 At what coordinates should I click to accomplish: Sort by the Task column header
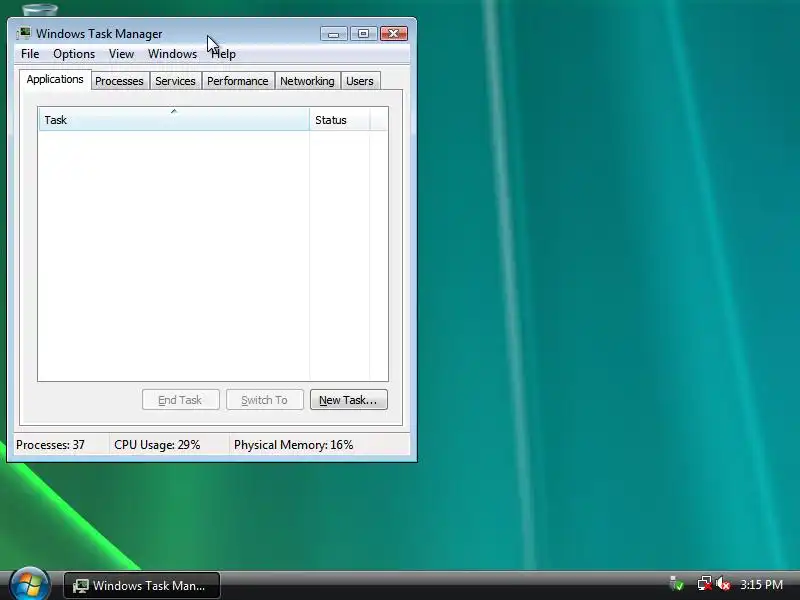pyautogui.click(x=174, y=119)
